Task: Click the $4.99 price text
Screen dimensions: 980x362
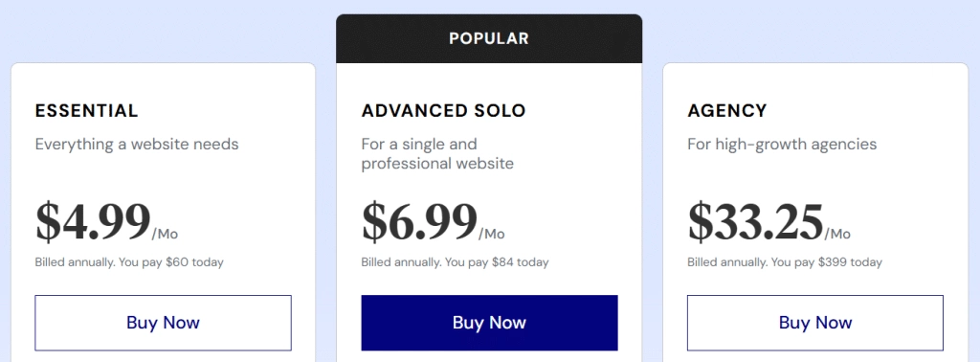Action: [x=93, y=222]
